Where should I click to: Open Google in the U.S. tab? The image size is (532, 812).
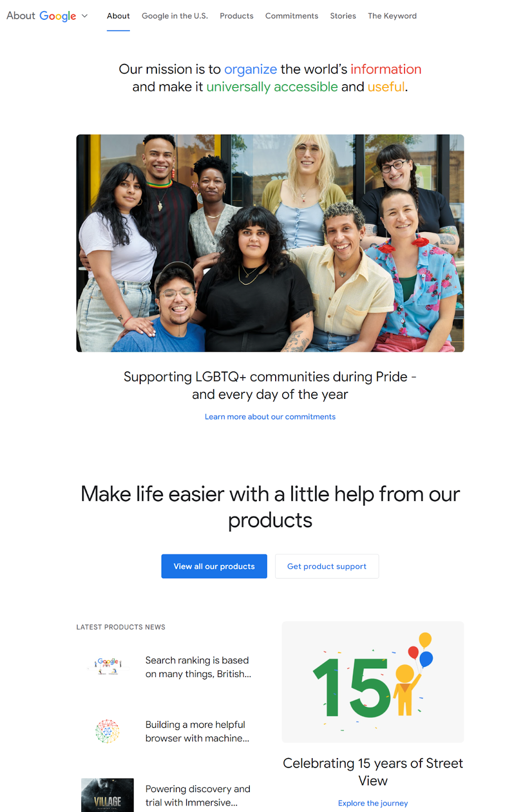pos(175,16)
